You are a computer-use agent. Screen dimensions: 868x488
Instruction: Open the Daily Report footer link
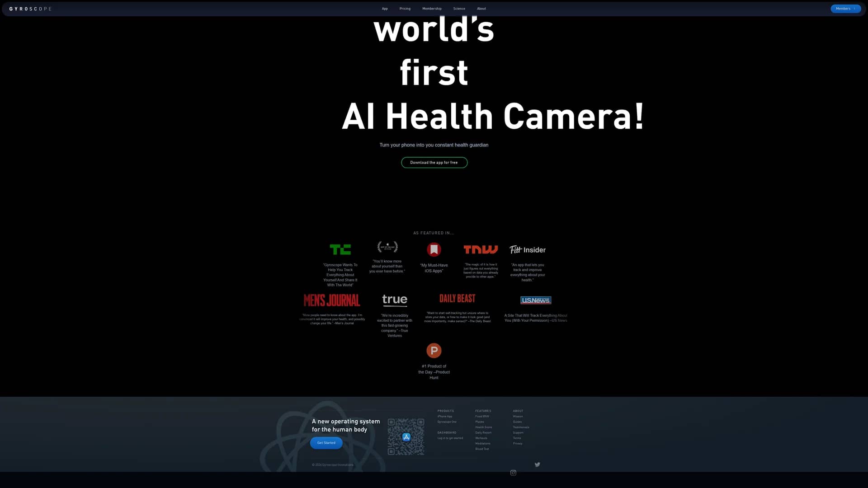[x=483, y=433]
